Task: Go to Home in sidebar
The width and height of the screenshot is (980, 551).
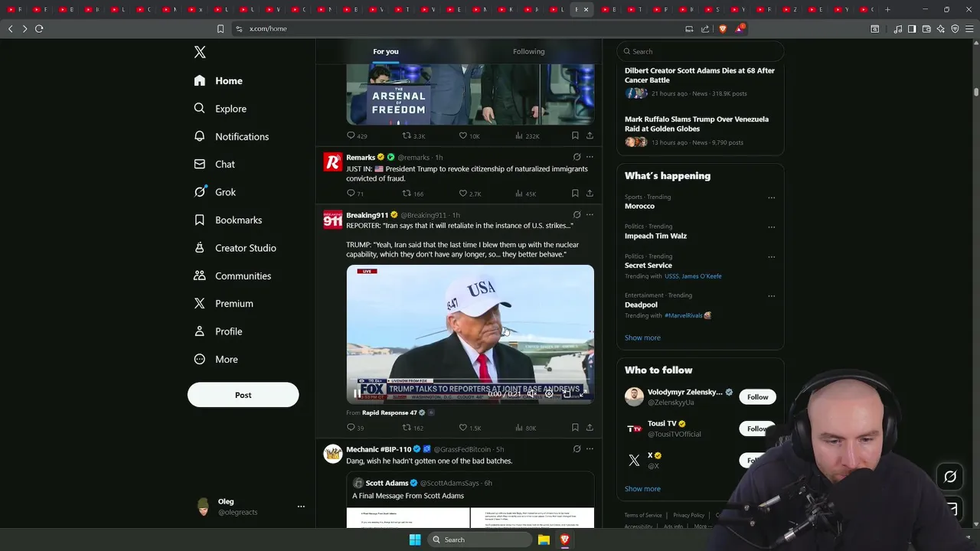Action: tap(219, 80)
